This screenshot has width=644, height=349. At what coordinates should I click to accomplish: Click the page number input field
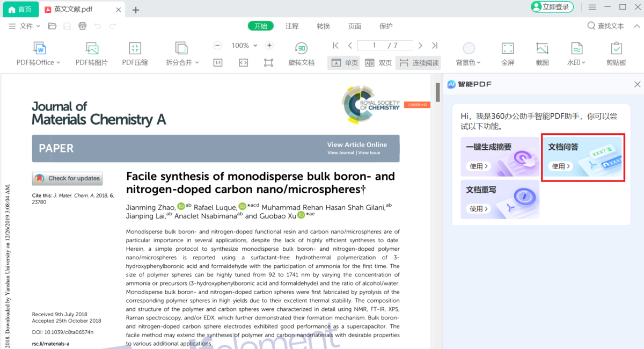[385, 46]
